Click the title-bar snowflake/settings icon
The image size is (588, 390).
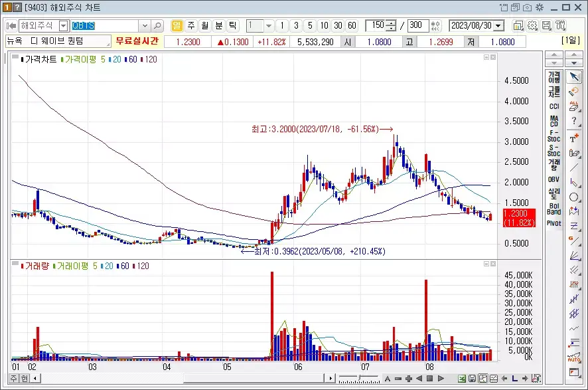(x=540, y=7)
